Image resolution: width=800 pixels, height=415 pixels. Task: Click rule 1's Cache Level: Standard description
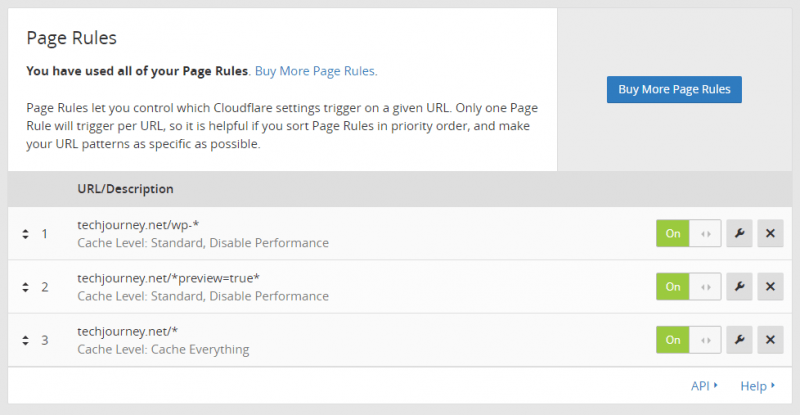click(x=203, y=243)
